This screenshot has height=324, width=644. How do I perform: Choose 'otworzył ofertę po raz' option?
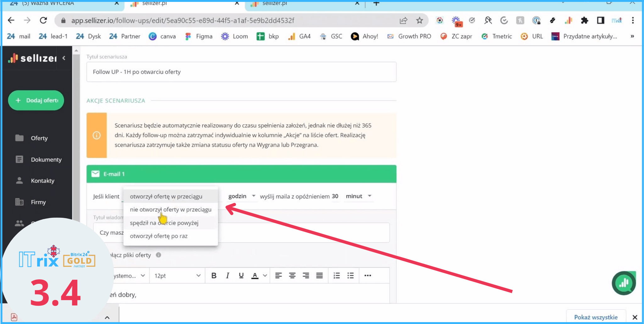(x=158, y=236)
